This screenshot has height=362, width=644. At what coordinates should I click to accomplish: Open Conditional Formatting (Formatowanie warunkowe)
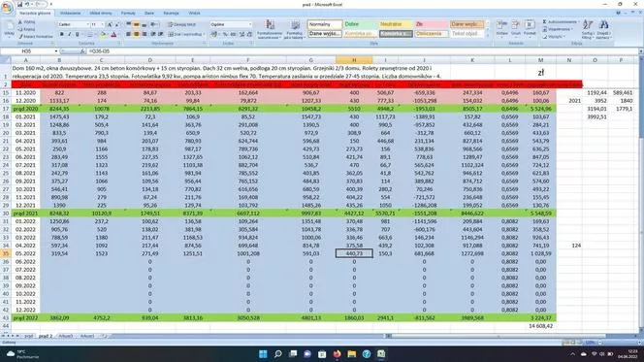(270, 29)
